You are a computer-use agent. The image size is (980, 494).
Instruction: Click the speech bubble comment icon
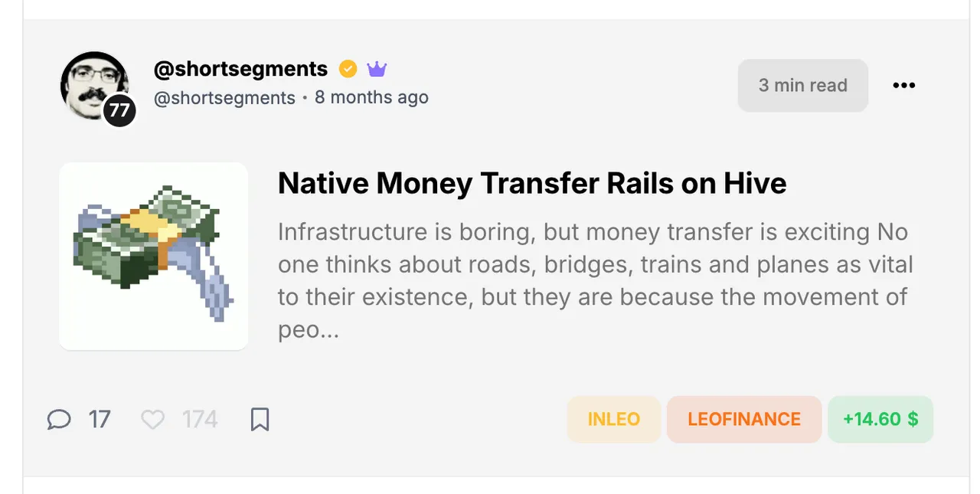pyautogui.click(x=59, y=419)
